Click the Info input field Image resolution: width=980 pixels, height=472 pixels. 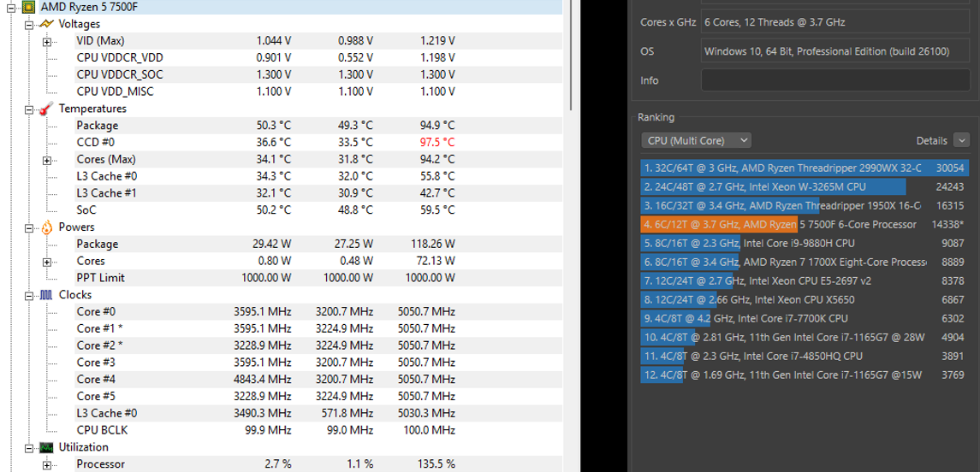[x=835, y=80]
